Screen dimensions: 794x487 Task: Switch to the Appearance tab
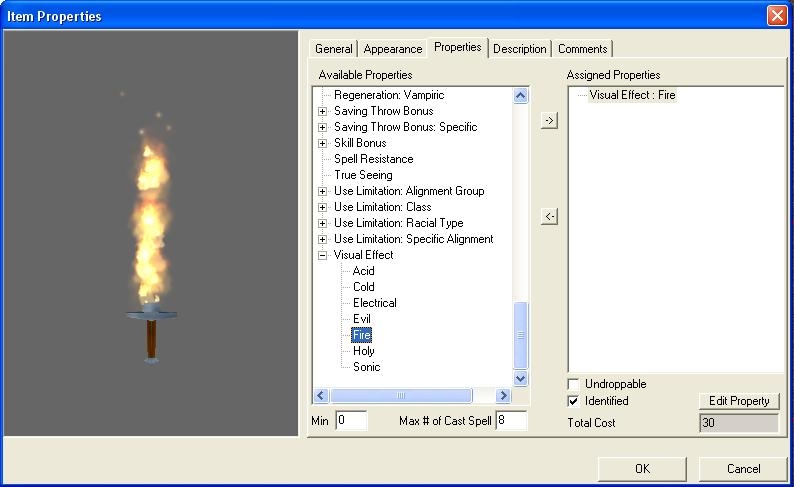coord(392,49)
